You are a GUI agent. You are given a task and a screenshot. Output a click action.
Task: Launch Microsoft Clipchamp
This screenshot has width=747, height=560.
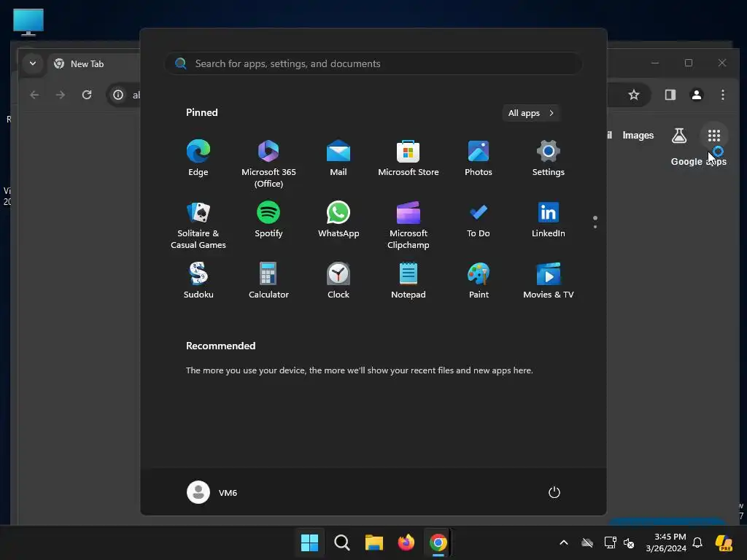[x=409, y=225]
